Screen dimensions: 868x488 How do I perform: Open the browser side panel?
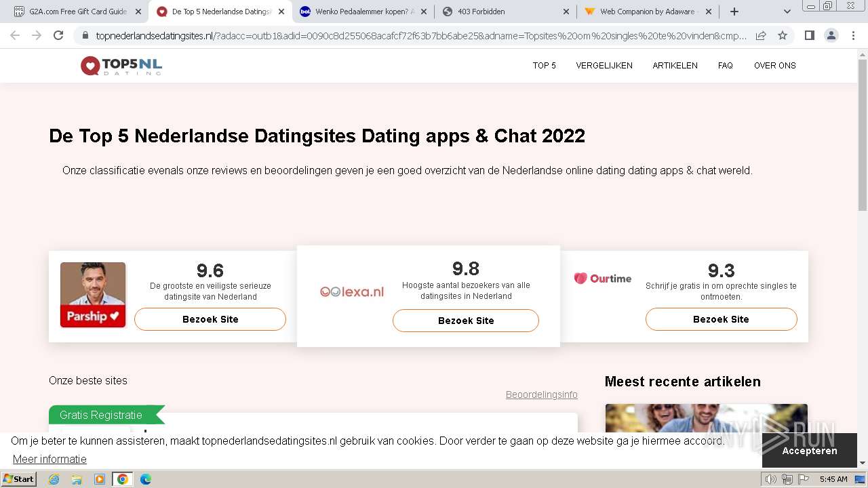pos(809,35)
